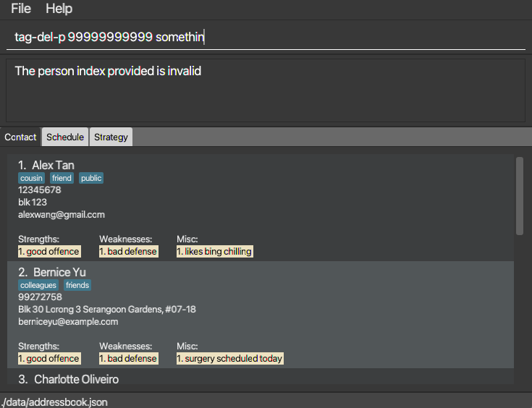Viewport: 532px width, 408px height.
Task: Select contact '3. Charlotte Oliveiro'
Action: point(69,379)
